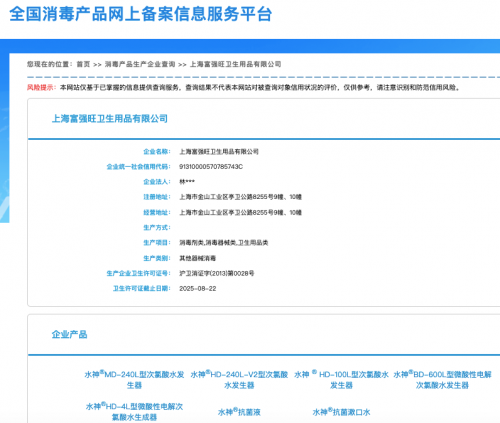Select production category 其他器械消毒
Screen dimensions: 500x423
(198, 258)
